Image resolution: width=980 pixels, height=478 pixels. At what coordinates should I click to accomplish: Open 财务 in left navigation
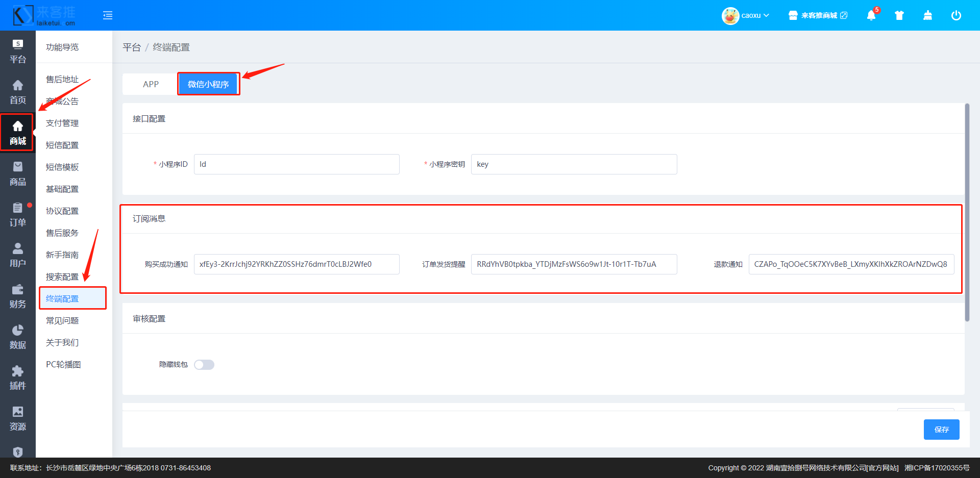(18, 296)
